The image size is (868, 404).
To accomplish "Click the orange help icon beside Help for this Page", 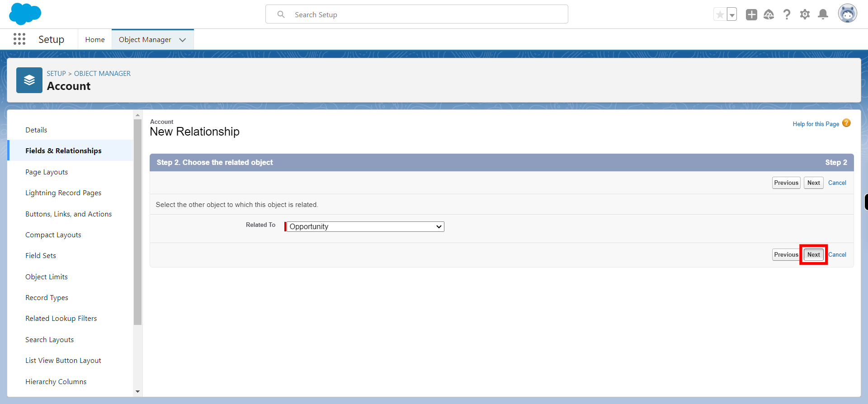I will click(847, 123).
